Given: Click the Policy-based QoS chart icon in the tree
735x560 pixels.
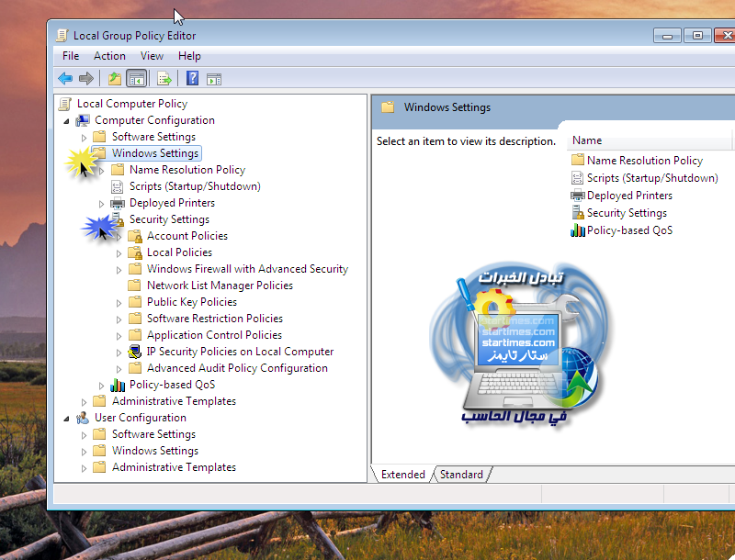Looking at the screenshot, I should [118, 385].
